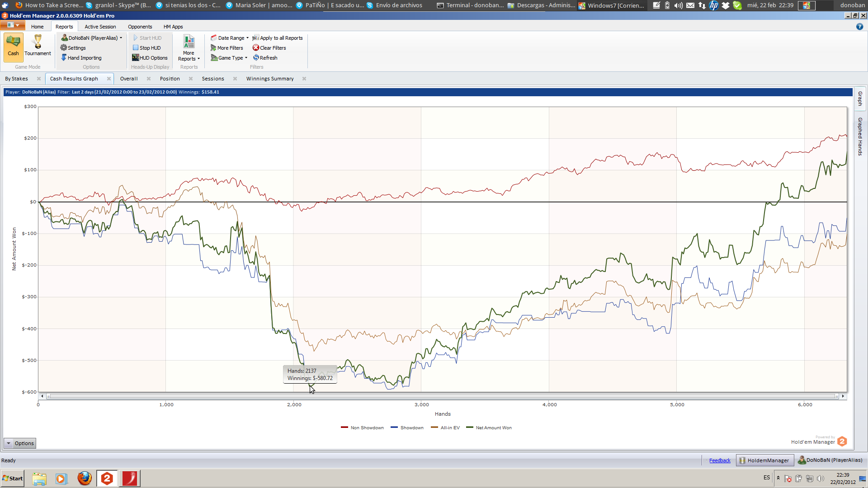Open file explorer from taskbar
Image resolution: width=868 pixels, height=488 pixels.
[39, 479]
